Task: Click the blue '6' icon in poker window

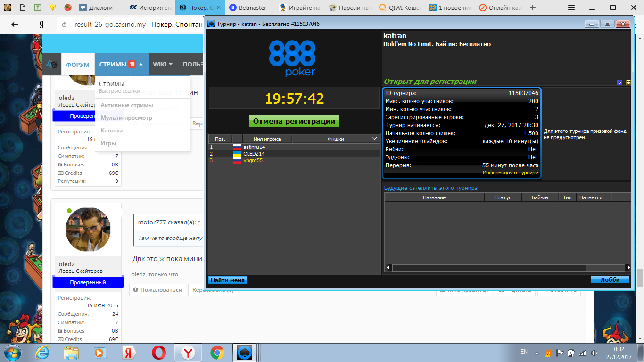Action: coord(619,82)
